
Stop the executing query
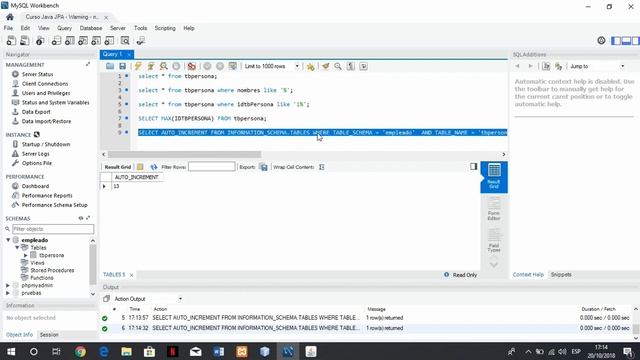[176, 66]
